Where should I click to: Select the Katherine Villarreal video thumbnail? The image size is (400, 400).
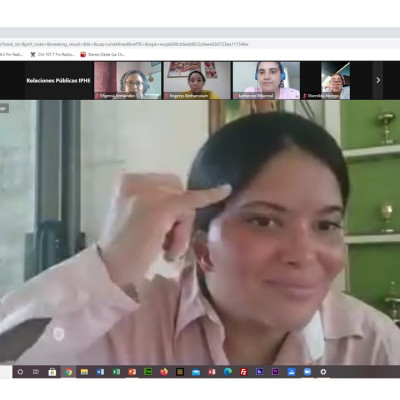click(266, 80)
